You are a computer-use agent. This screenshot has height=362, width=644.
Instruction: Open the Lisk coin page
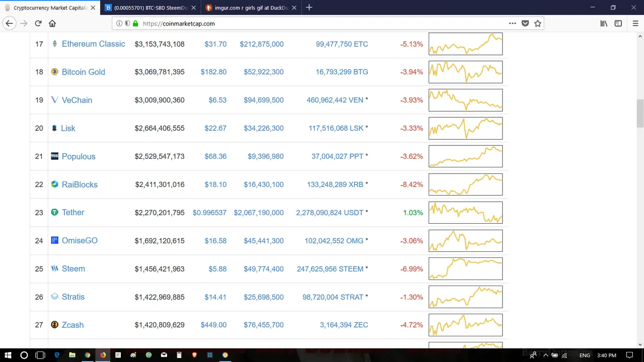(x=68, y=128)
